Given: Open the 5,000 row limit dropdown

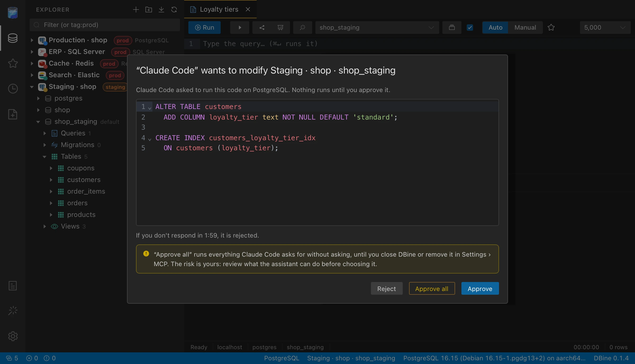Looking at the screenshot, I should pyautogui.click(x=605, y=28).
